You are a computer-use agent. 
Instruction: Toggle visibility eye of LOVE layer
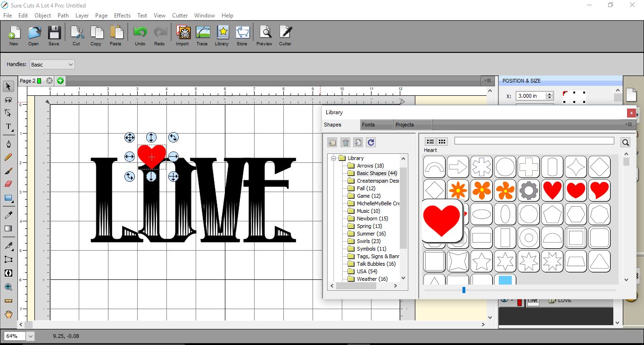coord(504,300)
